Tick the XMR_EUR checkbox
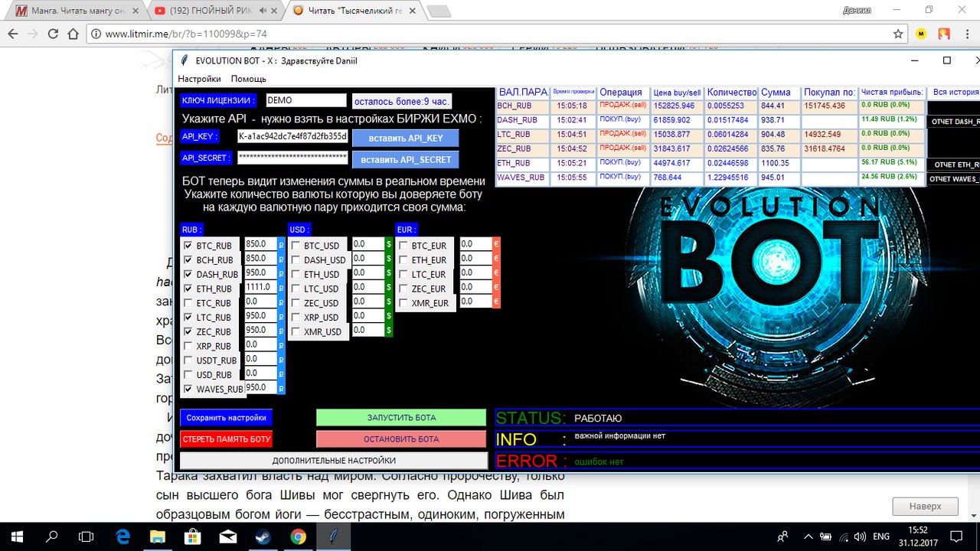 pyautogui.click(x=403, y=303)
